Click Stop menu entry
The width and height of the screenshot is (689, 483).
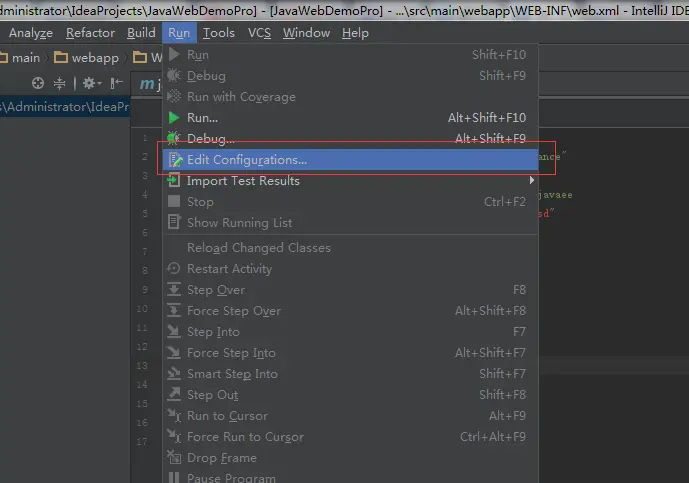point(351,202)
